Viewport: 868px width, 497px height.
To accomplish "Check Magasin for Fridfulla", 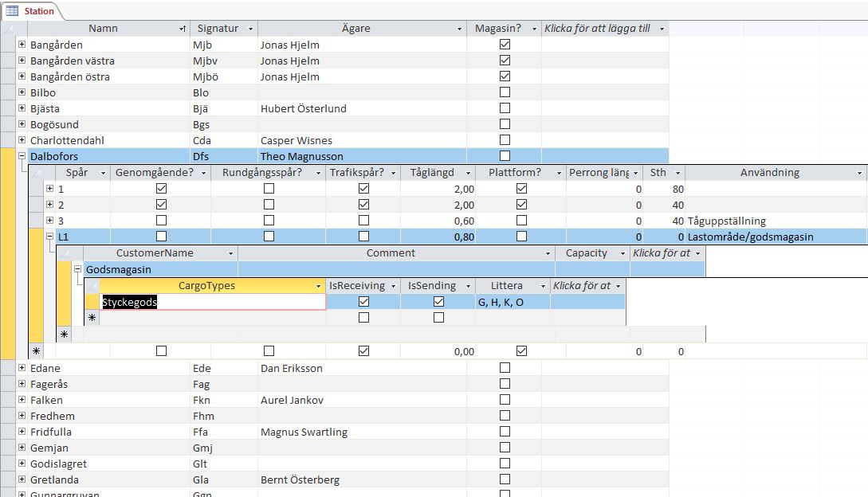I will point(505,431).
